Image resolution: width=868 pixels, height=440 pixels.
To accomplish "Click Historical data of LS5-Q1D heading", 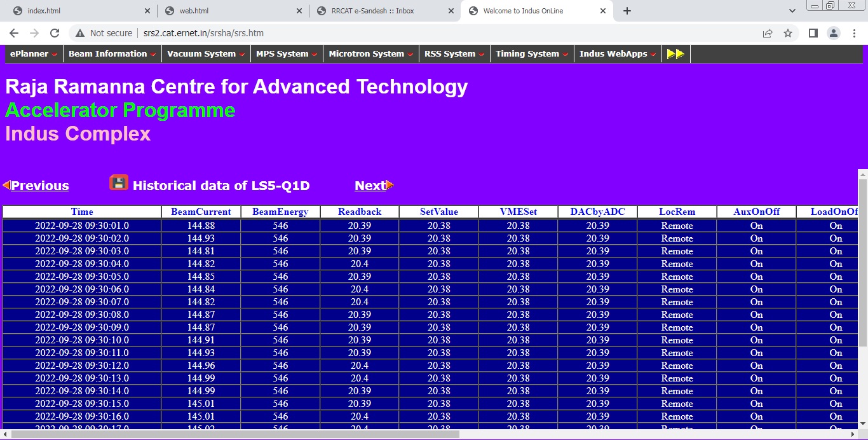I will [x=221, y=186].
